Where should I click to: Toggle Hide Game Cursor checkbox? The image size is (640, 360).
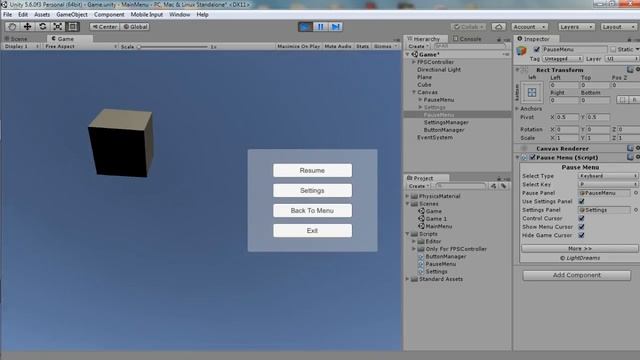[x=582, y=235]
